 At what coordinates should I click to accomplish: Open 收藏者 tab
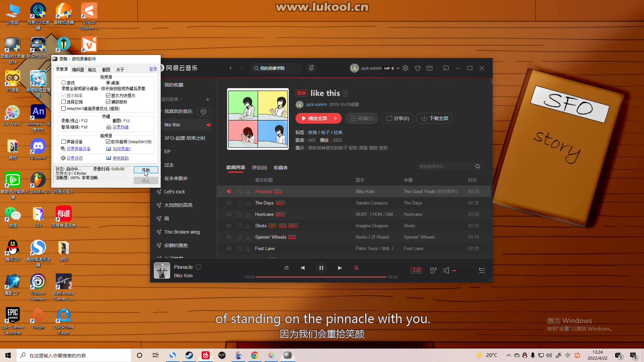[280, 168]
